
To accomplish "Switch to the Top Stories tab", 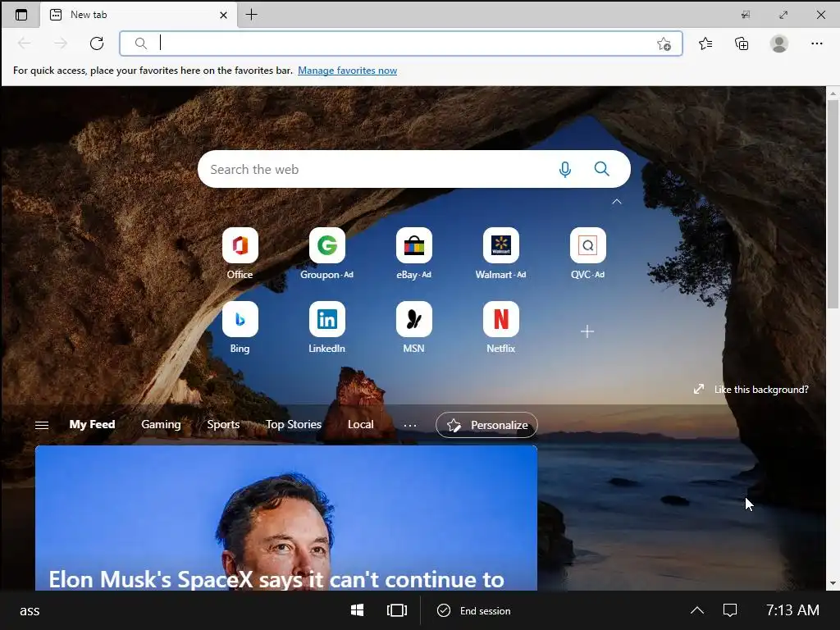I will click(294, 424).
